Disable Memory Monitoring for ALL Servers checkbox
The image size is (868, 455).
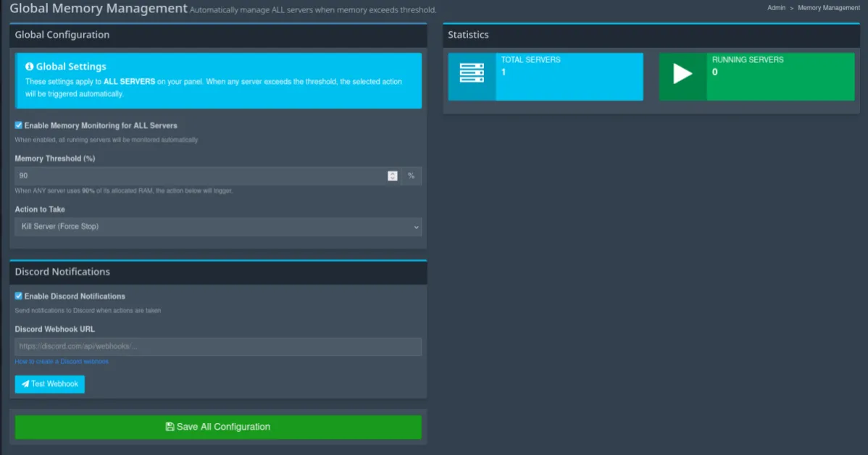click(x=19, y=125)
